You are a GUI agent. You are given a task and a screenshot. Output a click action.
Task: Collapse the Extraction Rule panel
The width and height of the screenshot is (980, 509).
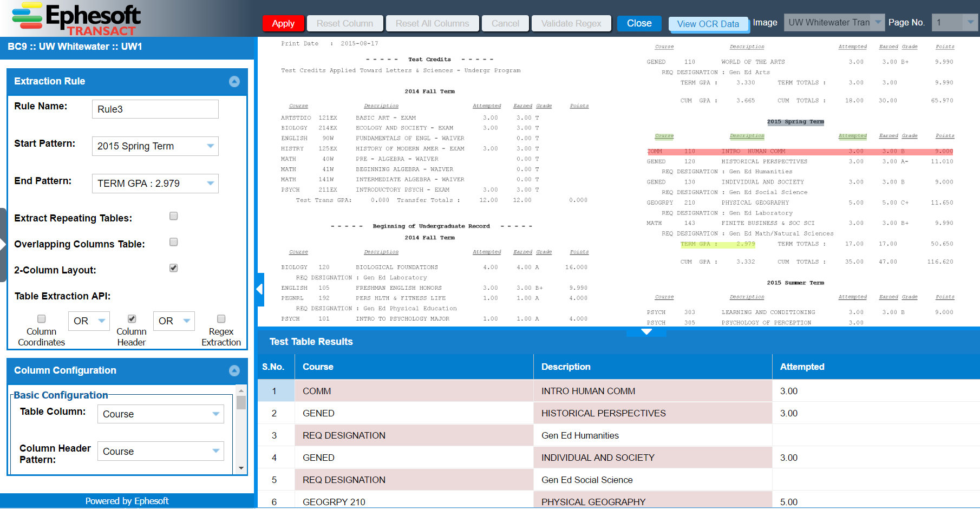tap(234, 81)
